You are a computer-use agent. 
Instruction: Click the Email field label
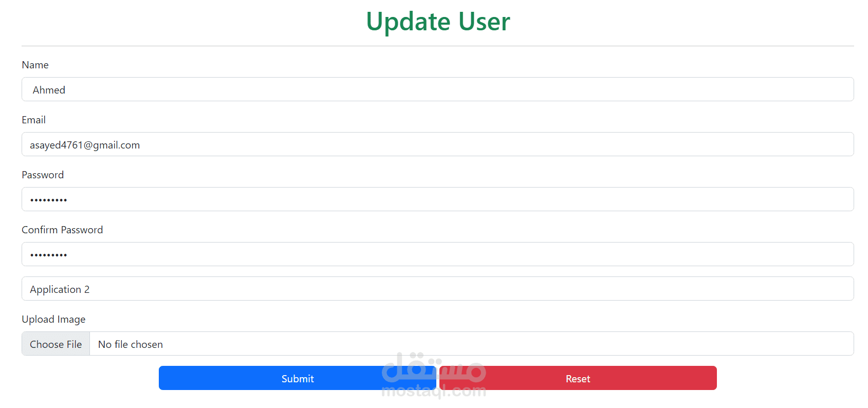(x=33, y=120)
